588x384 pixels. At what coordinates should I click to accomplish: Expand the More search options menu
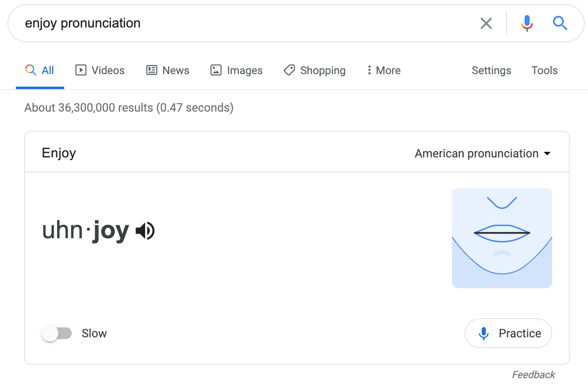click(384, 70)
